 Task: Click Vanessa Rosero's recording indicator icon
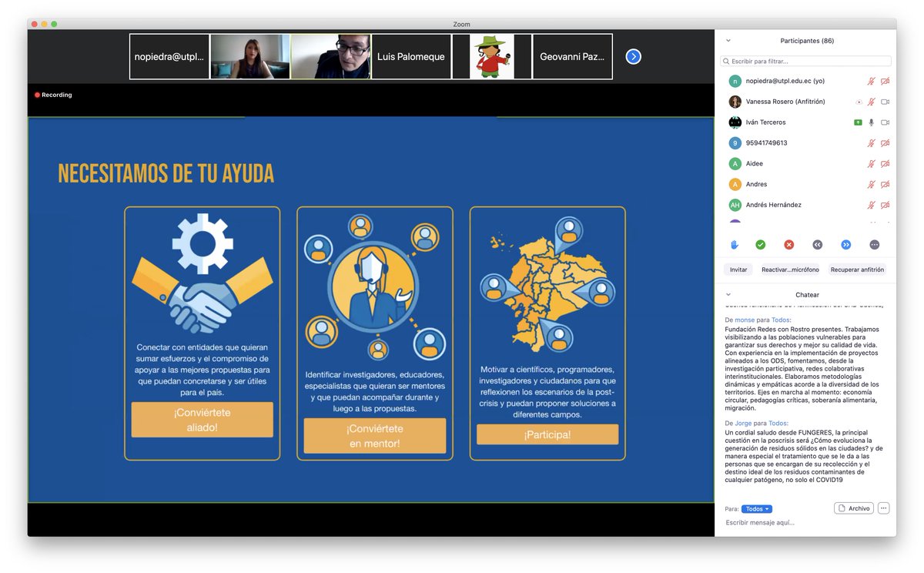[859, 102]
